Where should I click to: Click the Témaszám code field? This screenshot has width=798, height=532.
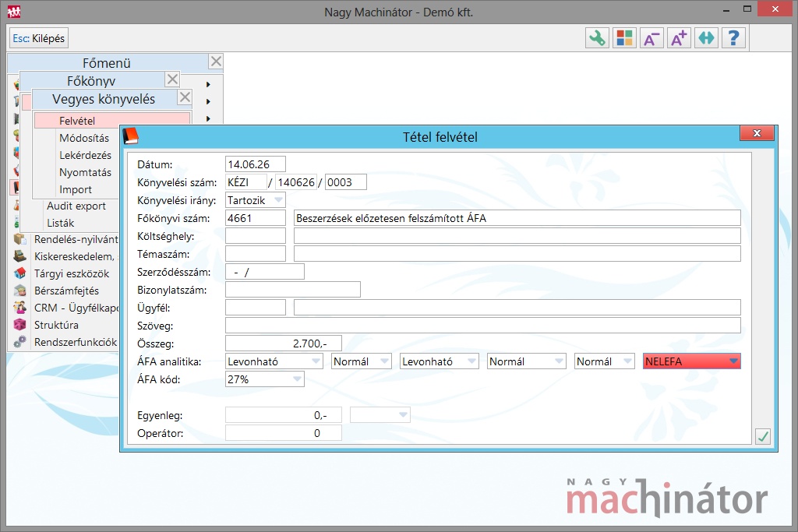tap(256, 254)
